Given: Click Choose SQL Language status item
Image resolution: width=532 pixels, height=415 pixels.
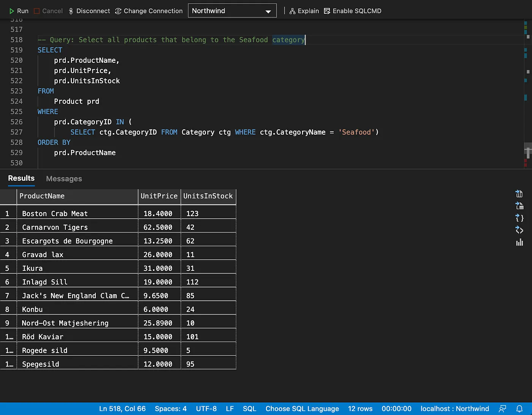Looking at the screenshot, I should [x=302, y=409].
